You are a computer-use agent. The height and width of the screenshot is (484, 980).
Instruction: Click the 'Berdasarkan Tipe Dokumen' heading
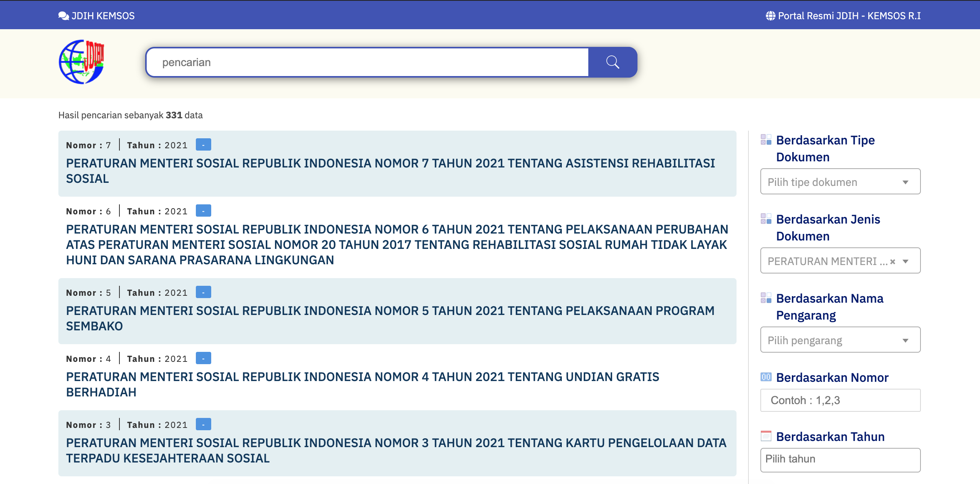826,148
